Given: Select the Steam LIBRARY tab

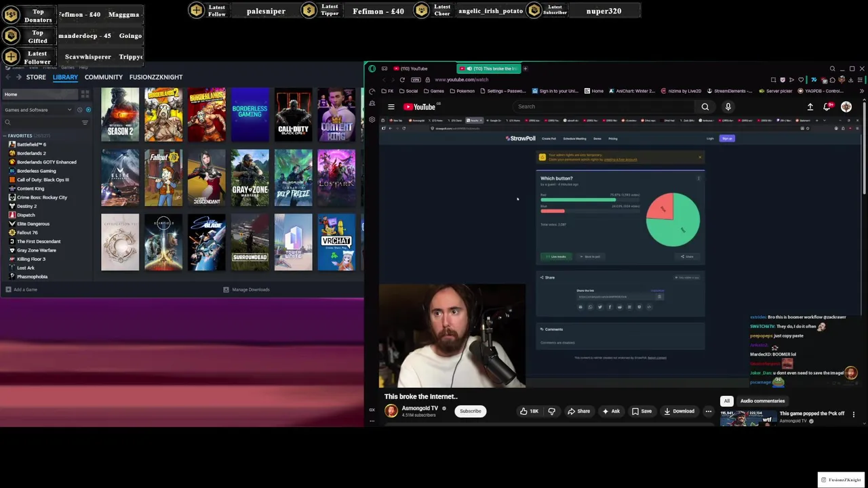Looking at the screenshot, I should coord(65,77).
